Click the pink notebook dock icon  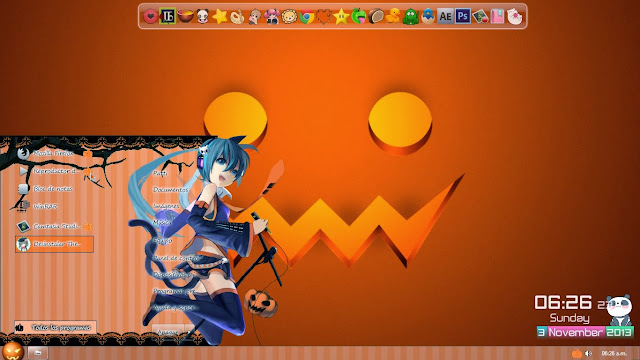click(x=497, y=17)
